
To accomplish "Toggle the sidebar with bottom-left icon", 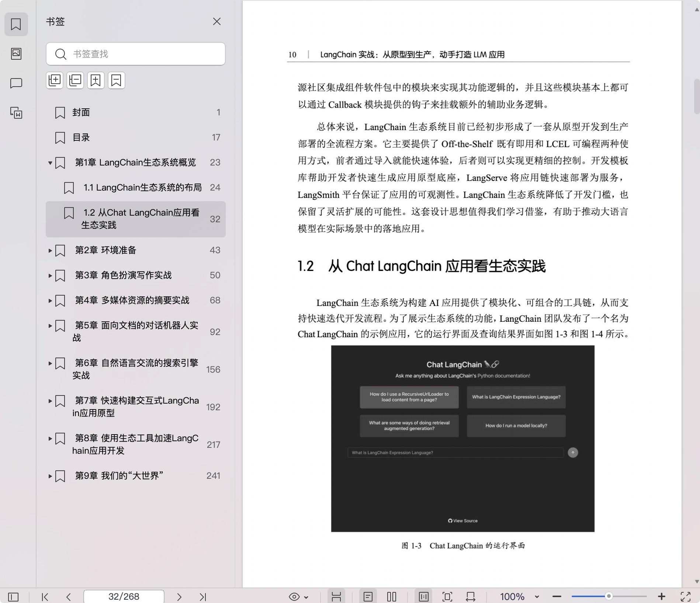I will tap(13, 597).
